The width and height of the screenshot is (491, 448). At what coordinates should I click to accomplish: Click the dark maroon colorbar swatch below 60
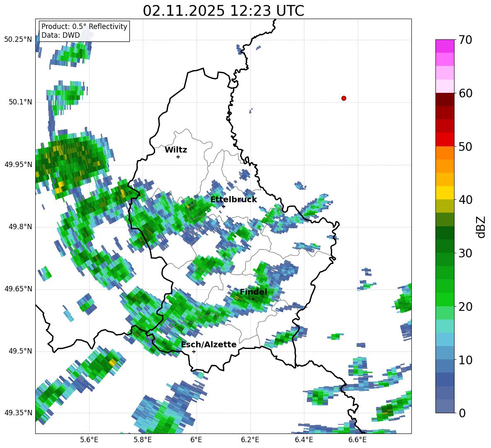coord(445,99)
